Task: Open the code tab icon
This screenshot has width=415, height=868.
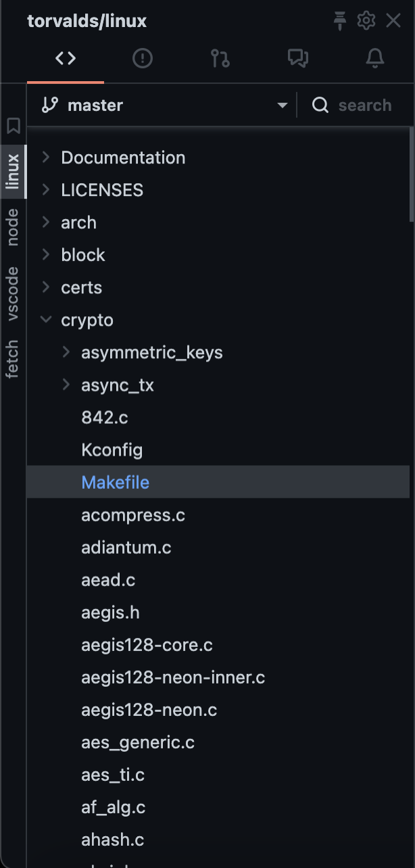Action: [x=66, y=59]
